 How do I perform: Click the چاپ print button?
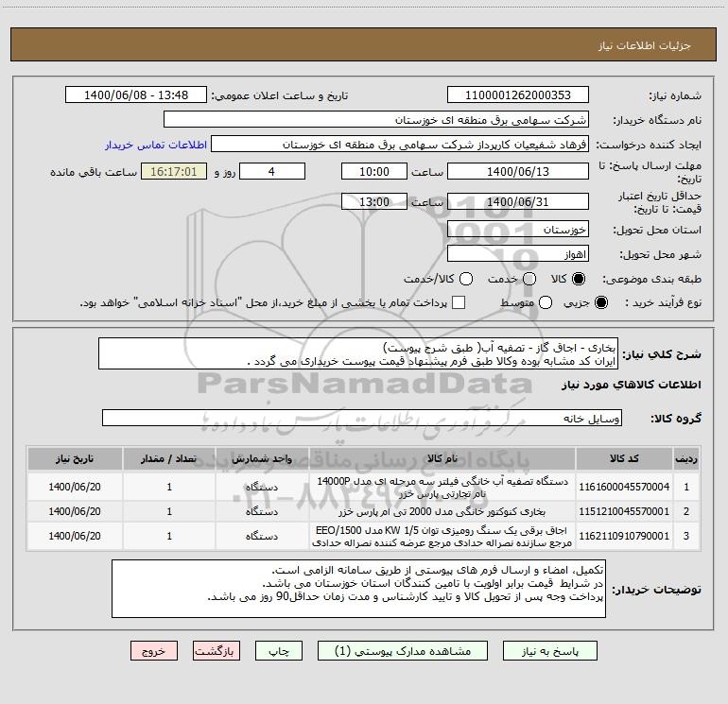click(x=279, y=651)
